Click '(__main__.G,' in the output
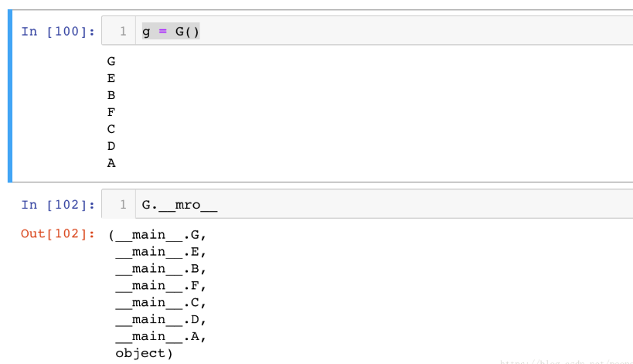Screen dimensions: 633x364 (157, 235)
